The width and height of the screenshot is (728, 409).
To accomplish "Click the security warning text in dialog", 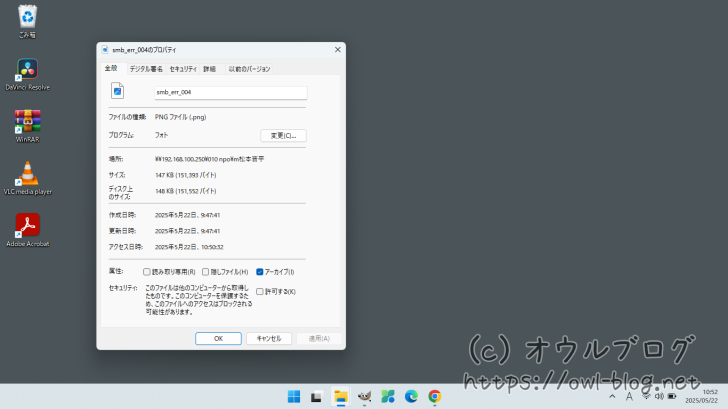I will point(199,300).
